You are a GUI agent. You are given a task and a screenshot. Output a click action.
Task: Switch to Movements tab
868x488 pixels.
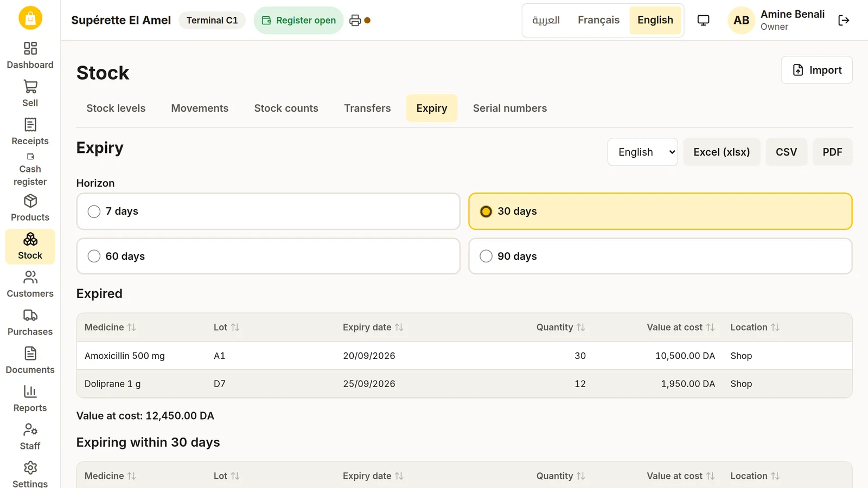[x=200, y=108]
